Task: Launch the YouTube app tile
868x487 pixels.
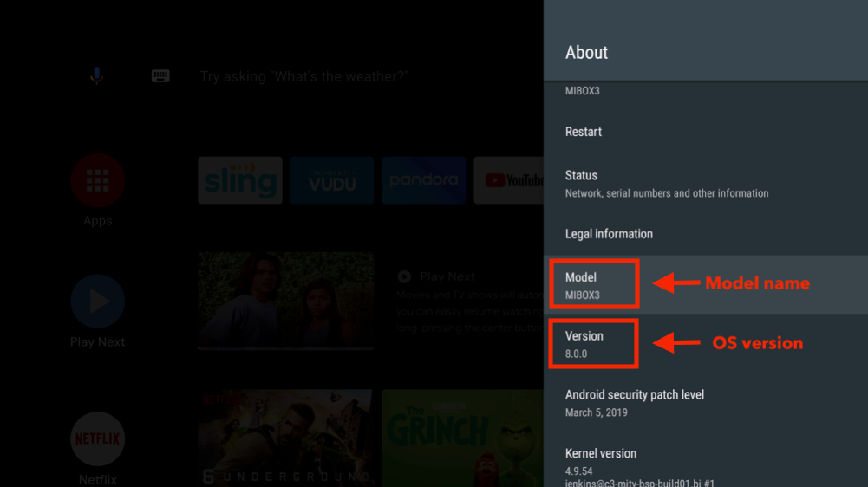Action: [x=509, y=180]
